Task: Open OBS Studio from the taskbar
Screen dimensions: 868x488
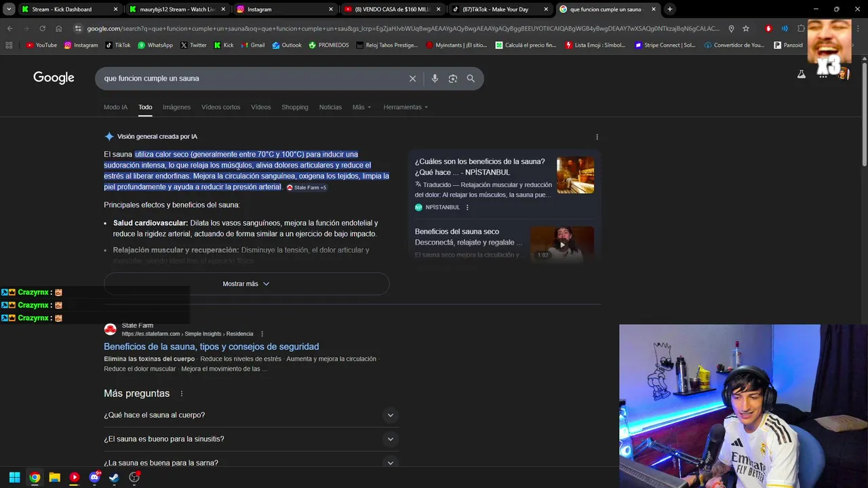Action: click(x=134, y=477)
